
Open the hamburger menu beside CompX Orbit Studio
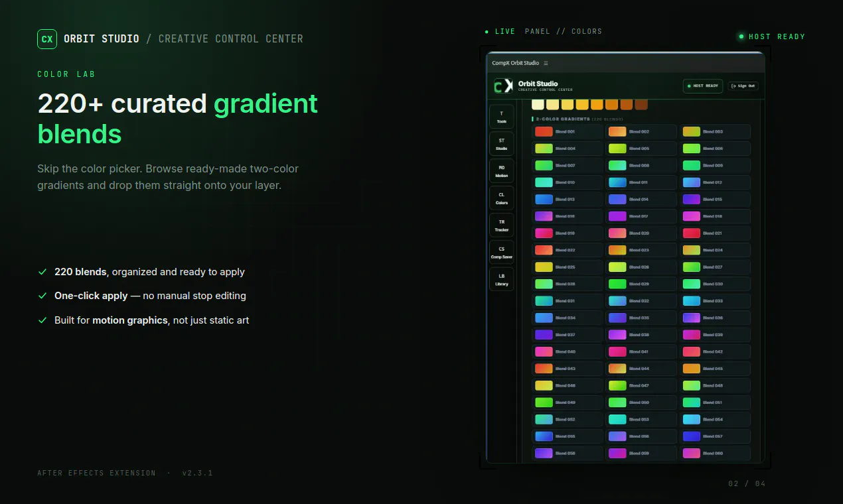(x=546, y=63)
